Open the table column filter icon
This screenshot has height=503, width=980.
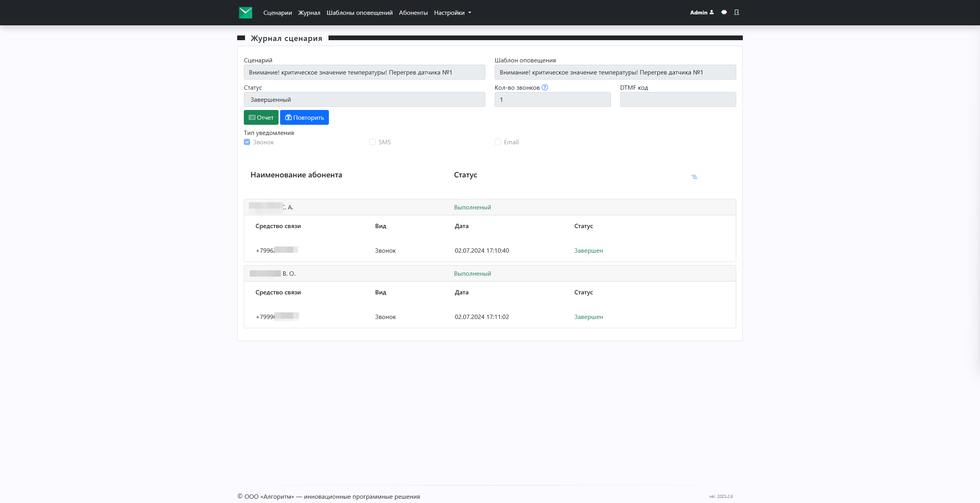[x=694, y=177]
